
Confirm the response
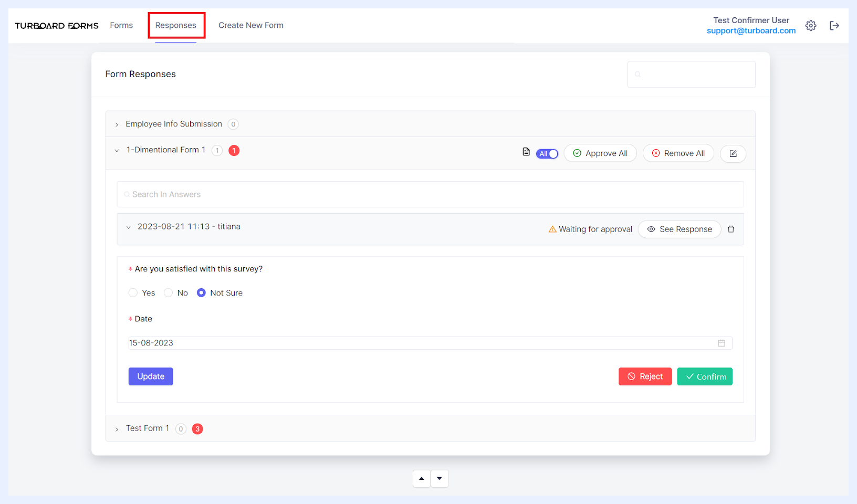(705, 376)
